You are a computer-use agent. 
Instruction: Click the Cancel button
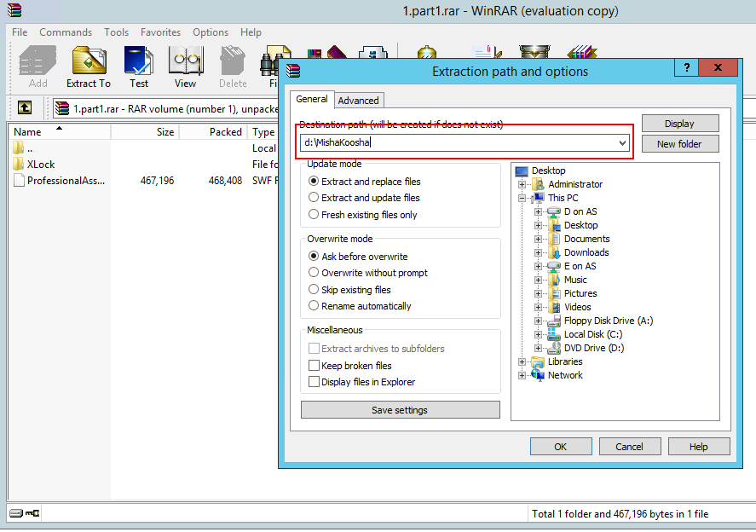630,447
